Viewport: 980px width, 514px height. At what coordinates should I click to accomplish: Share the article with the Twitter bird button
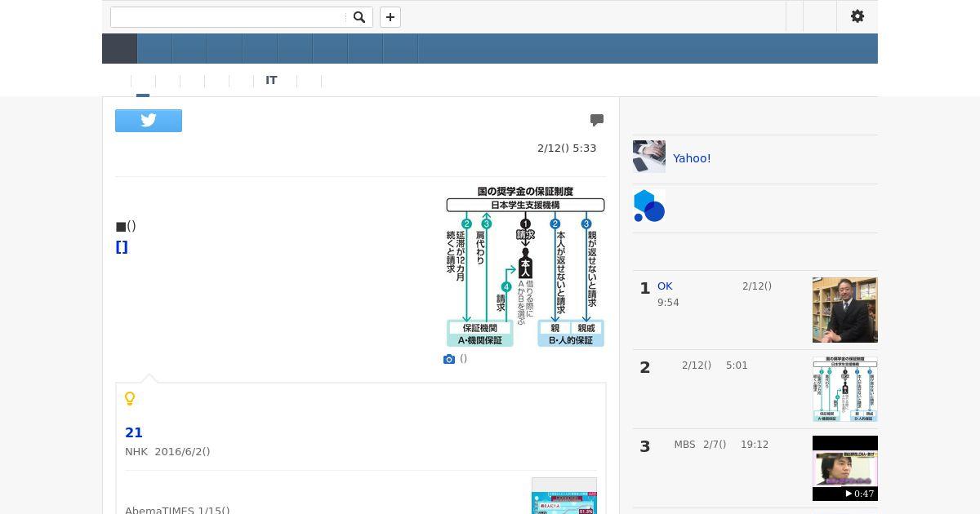149,121
